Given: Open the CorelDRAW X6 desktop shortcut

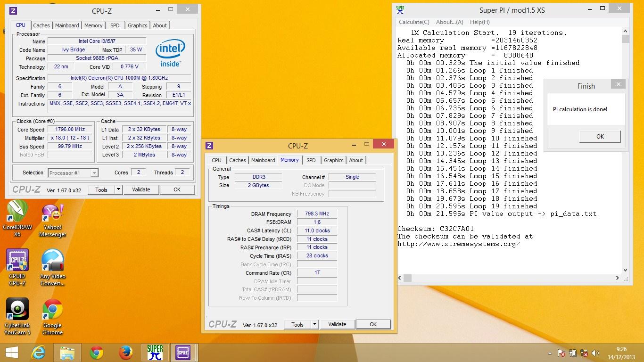Looking at the screenshot, I should click(17, 218).
